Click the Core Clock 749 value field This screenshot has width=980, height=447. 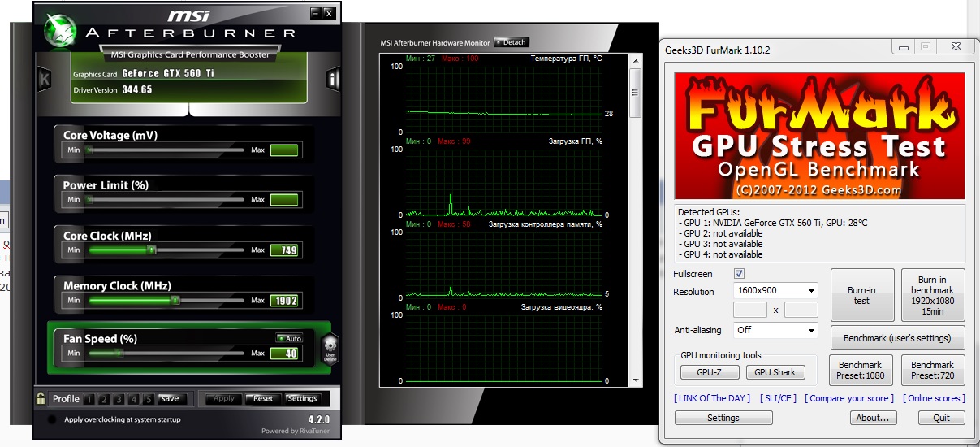[284, 250]
